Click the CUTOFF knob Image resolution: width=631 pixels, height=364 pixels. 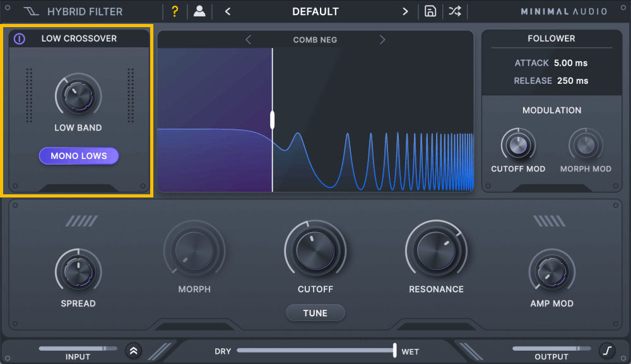(x=315, y=250)
